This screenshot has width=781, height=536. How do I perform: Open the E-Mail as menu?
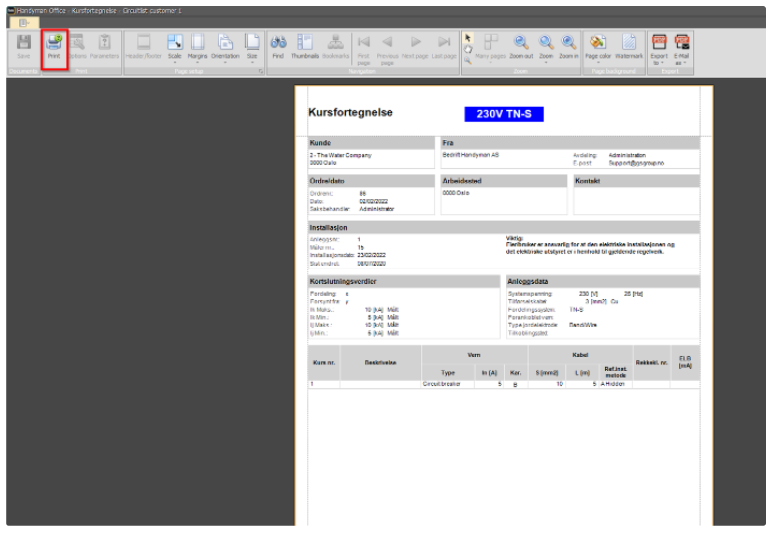point(681,49)
